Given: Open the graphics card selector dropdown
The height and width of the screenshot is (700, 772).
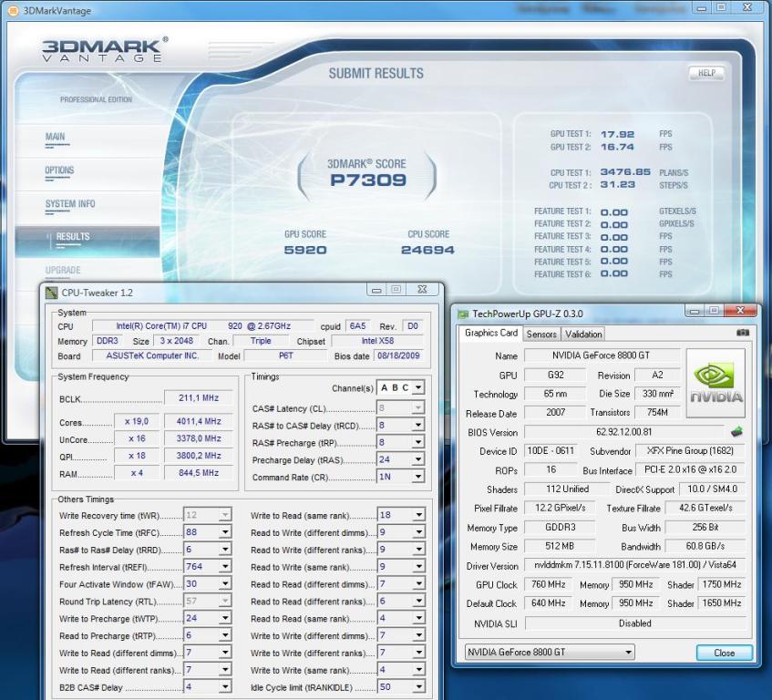Looking at the screenshot, I should click(550, 653).
